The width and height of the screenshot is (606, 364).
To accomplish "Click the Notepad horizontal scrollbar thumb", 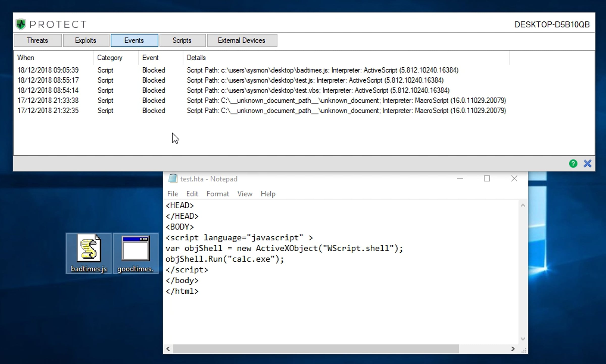I will click(x=316, y=349).
